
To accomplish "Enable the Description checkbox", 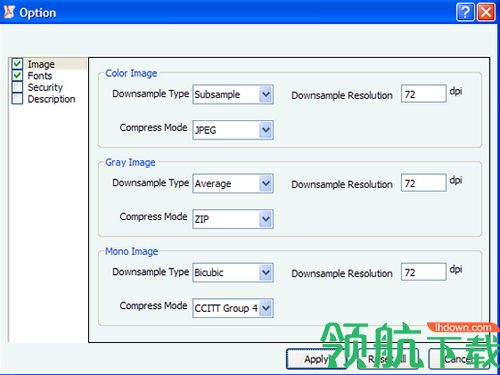I will (x=17, y=99).
